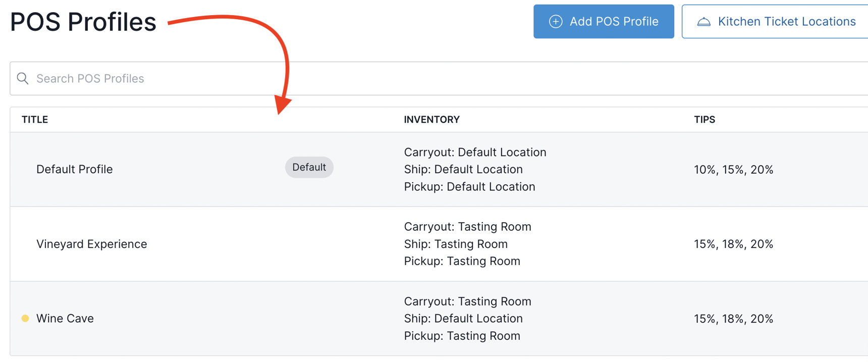The height and width of the screenshot is (362, 868).
Task: Click Vineyard Experience's Pickup: Tasting Room text
Action: (462, 261)
